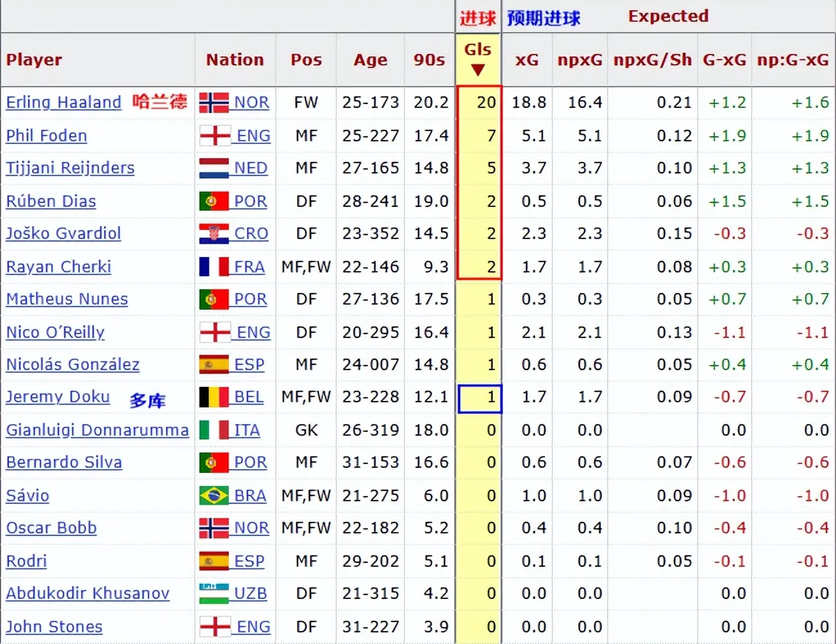Sort by the npxG/Sh column header
Screen dimensions: 836x644
click(x=652, y=60)
